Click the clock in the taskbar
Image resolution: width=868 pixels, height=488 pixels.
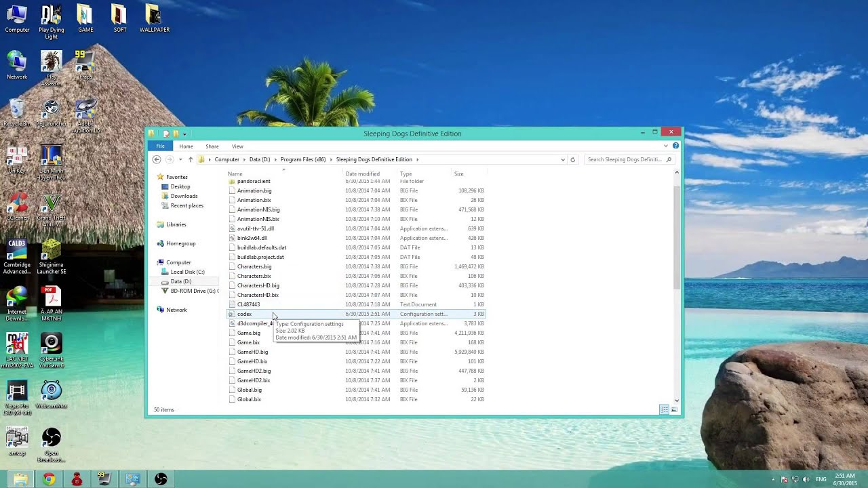(845, 479)
